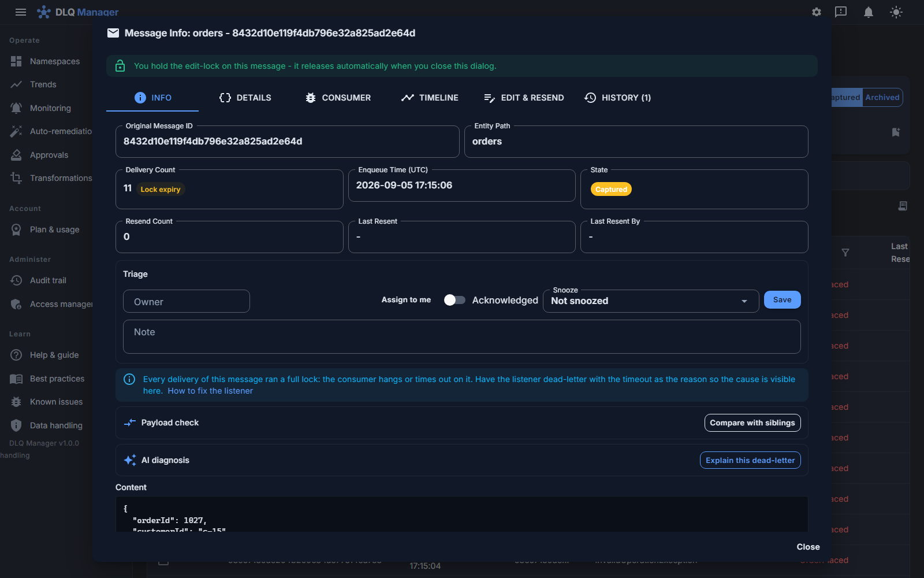Click the Save triage button

pyautogui.click(x=782, y=299)
